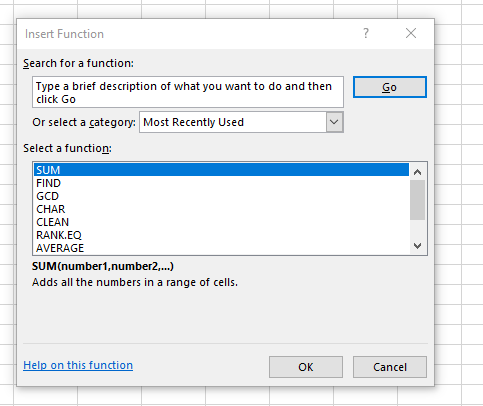Click the Cancel button
The width and height of the screenshot is (483, 406).
pyautogui.click(x=390, y=367)
